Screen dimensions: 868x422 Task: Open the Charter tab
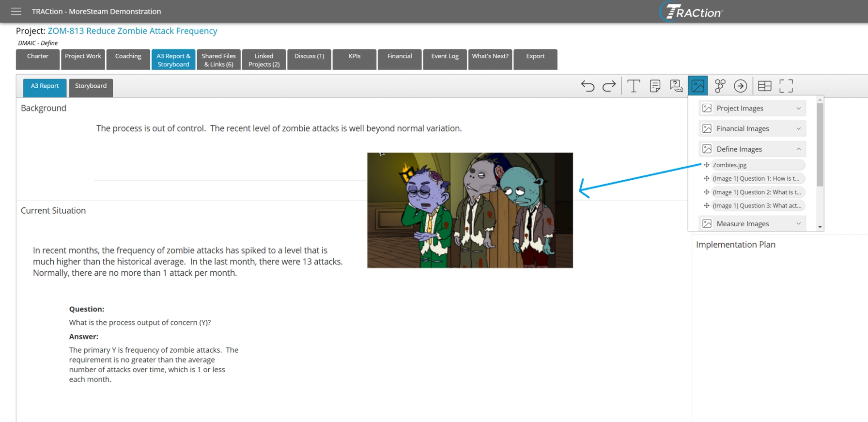[x=38, y=60]
